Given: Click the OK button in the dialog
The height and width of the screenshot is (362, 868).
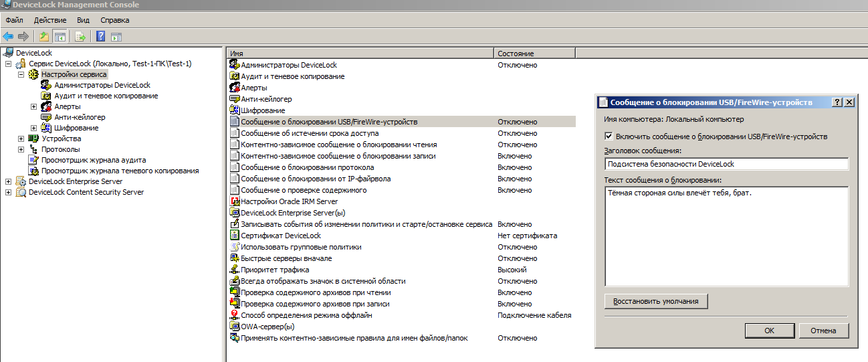Looking at the screenshot, I should (x=769, y=331).
